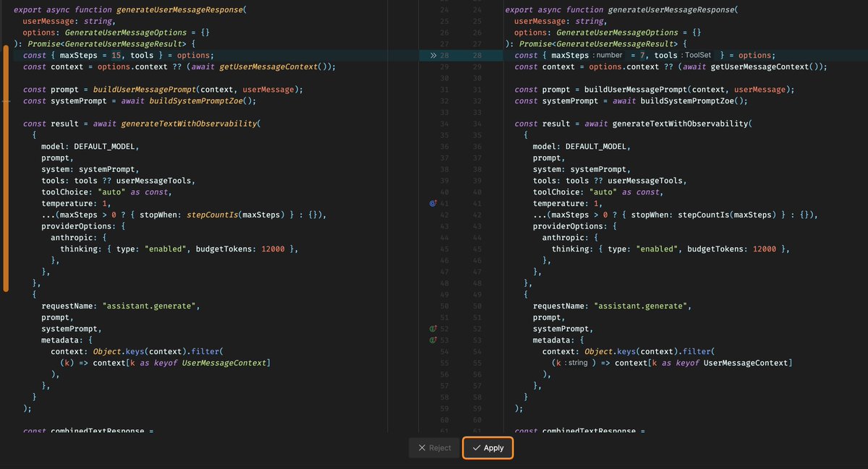Screen dimensions: 868x469
Task: Click 'anthropic:' key in the left pane
Action: [74, 238]
